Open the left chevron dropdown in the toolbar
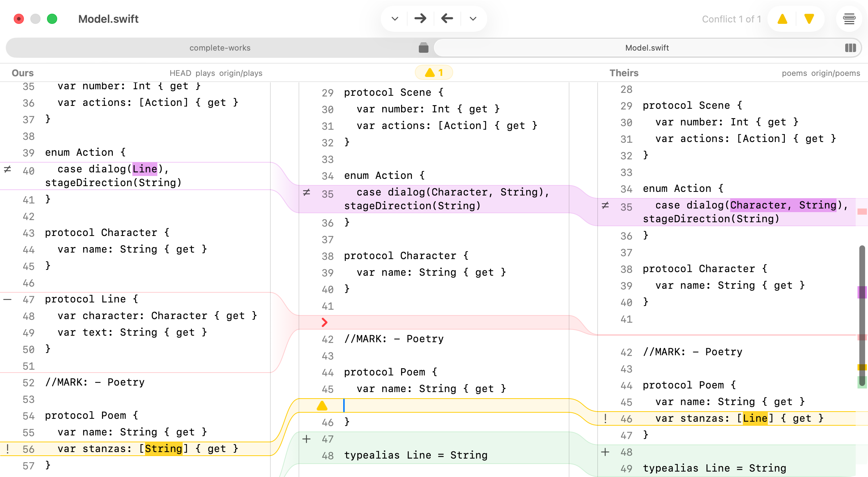Image resolution: width=868 pixels, height=477 pixels. (x=395, y=19)
